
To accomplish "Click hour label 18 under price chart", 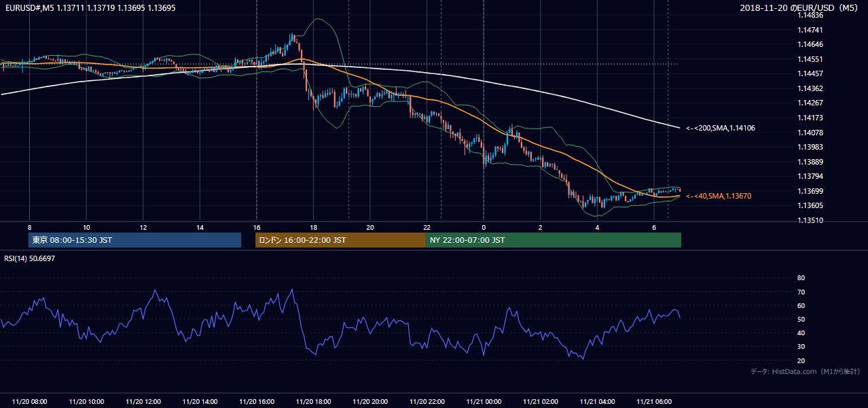I will 313,227.
